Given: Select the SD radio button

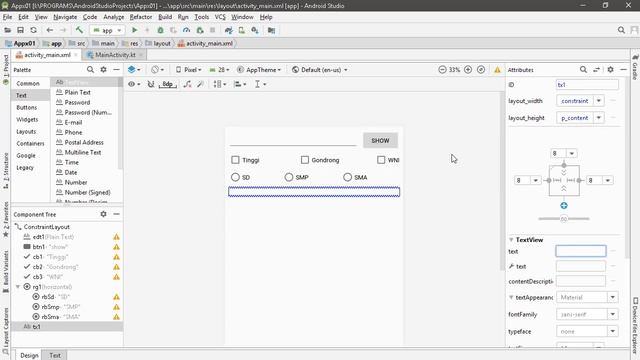Looking at the screenshot, I should (235, 177).
